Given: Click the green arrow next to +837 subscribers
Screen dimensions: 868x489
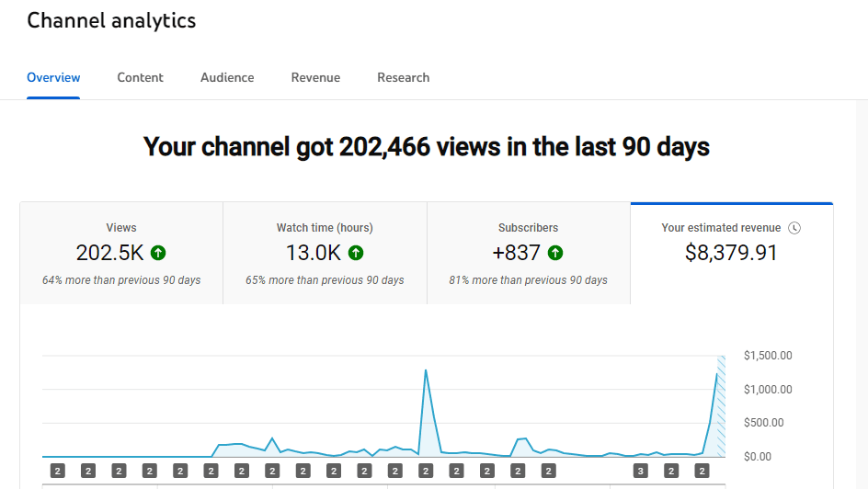Looking at the screenshot, I should tap(555, 253).
